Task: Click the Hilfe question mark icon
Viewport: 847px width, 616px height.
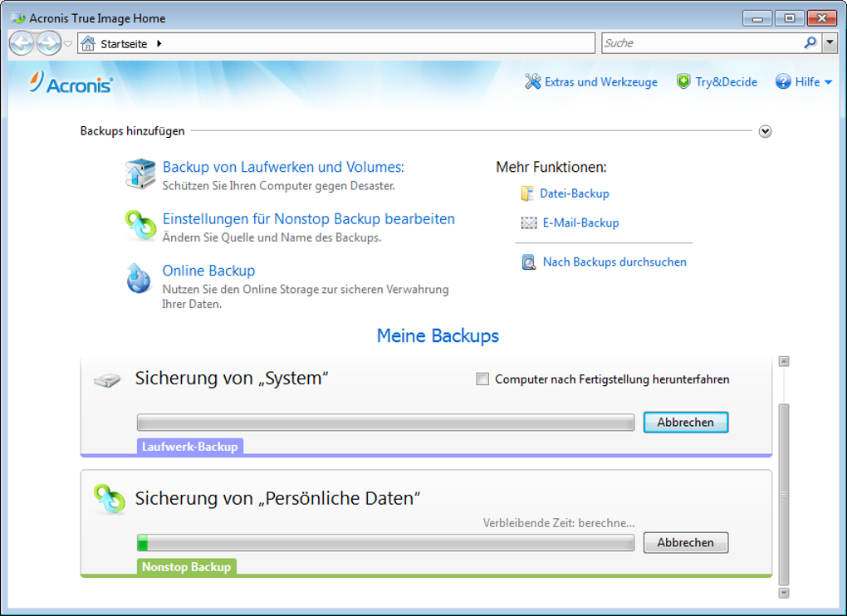Action: 783,81
